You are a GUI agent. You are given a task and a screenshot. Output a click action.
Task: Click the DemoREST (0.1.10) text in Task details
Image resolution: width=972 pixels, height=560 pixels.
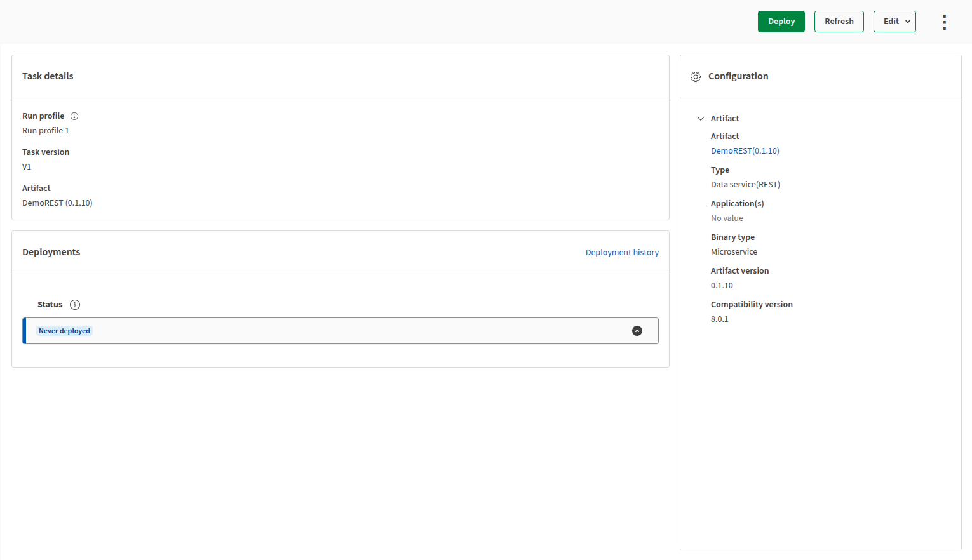[x=57, y=203]
